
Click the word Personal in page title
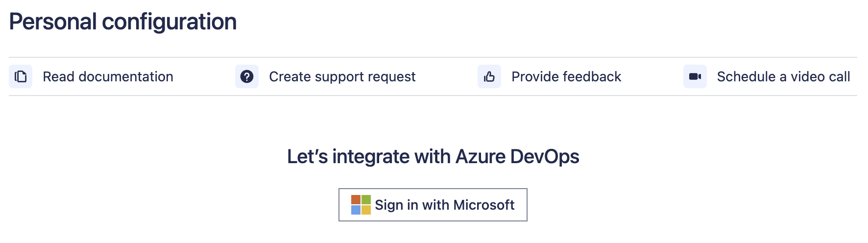click(x=53, y=22)
